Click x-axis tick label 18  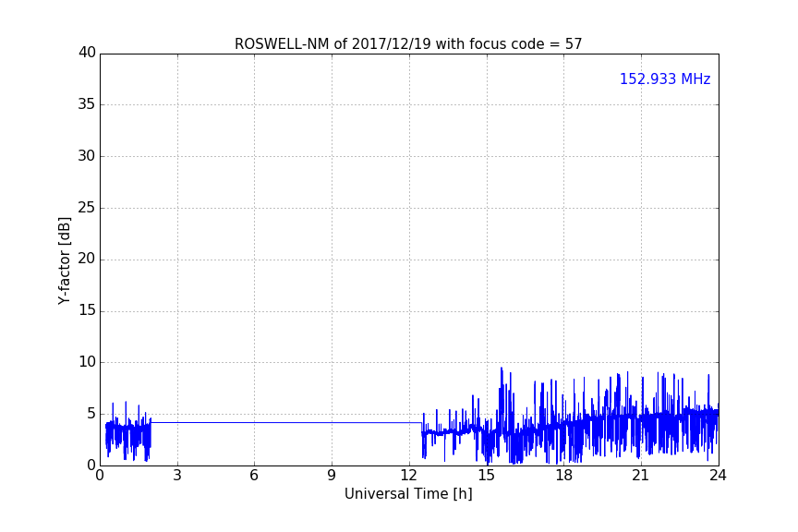click(564, 476)
